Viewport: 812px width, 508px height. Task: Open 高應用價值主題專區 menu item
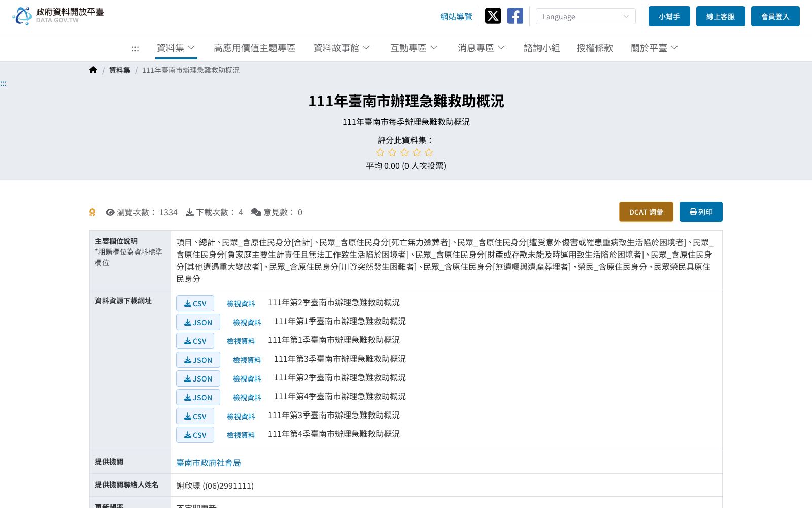pos(255,48)
